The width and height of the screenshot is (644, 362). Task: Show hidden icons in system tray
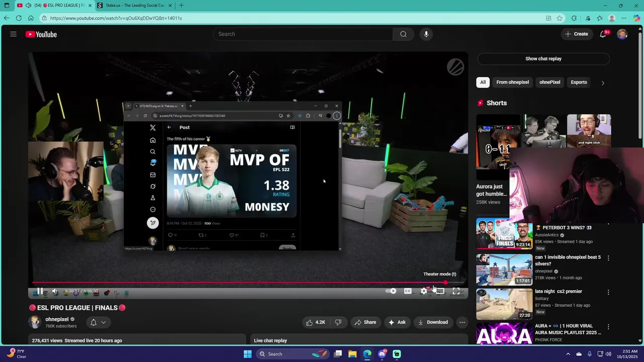[x=568, y=354]
